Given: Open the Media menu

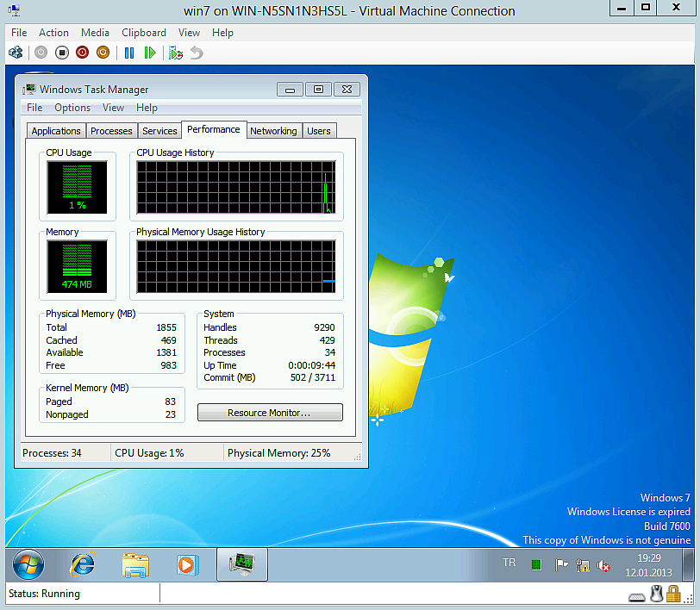Looking at the screenshot, I should [x=95, y=32].
